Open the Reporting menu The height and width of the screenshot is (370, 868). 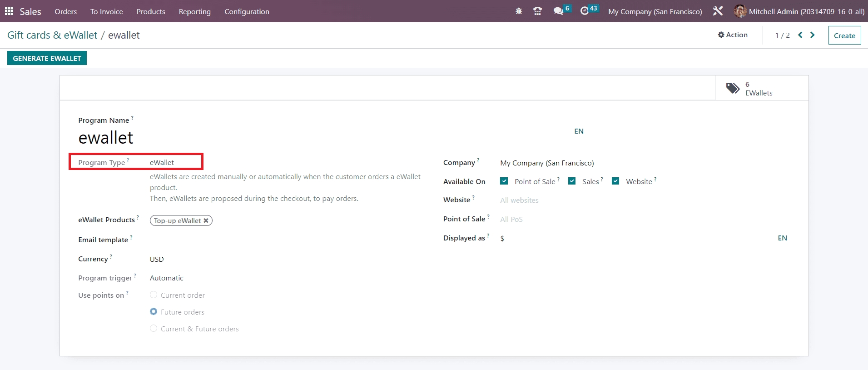point(194,11)
